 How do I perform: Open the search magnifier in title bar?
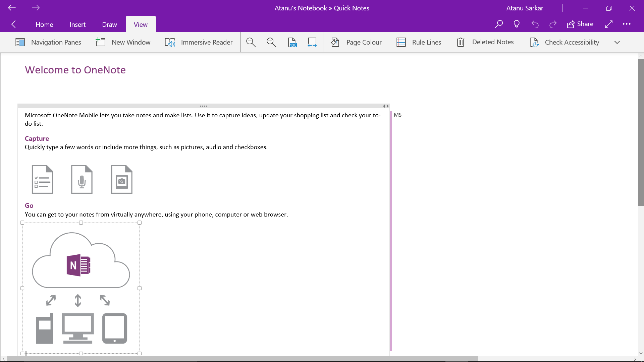coord(499,24)
